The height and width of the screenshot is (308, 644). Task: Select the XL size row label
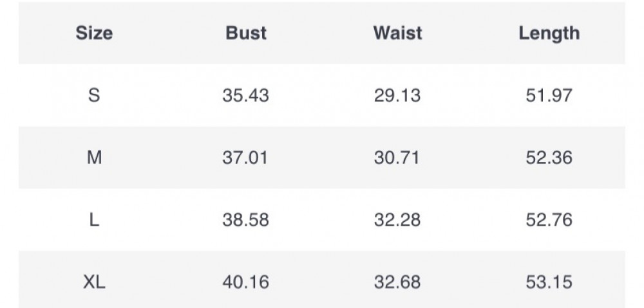(94, 282)
